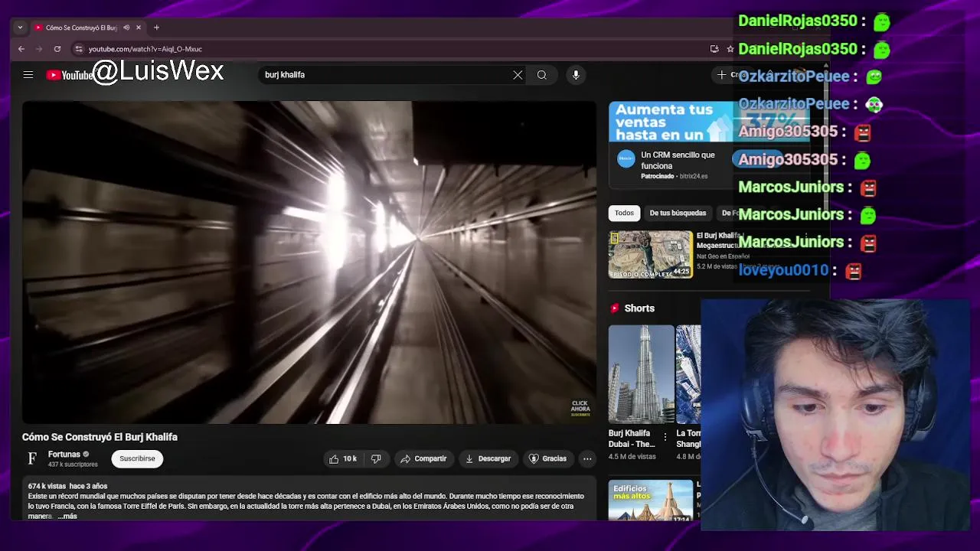The height and width of the screenshot is (551, 980).
Task: Reload the page
Action: 57,49
